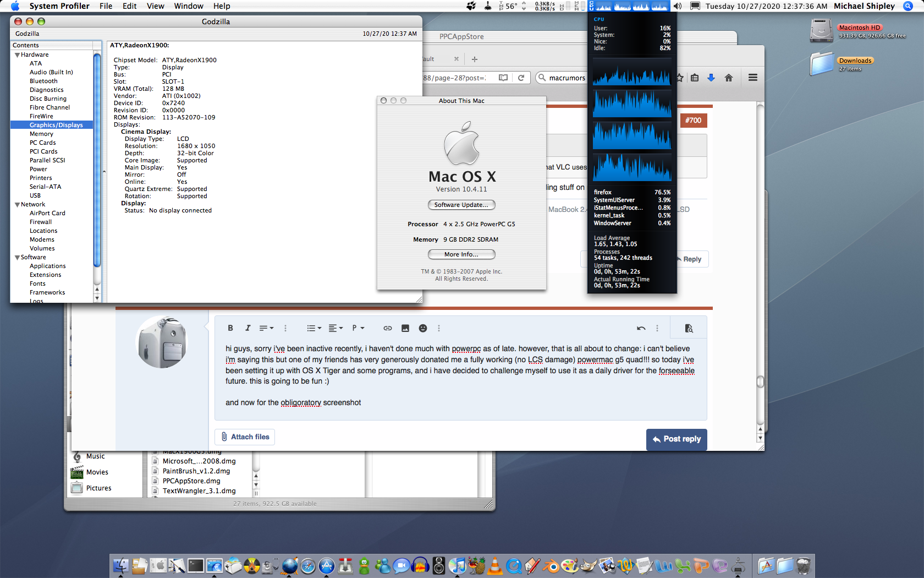924x578 pixels.
Task: Open the Window menu
Action: pos(189,6)
